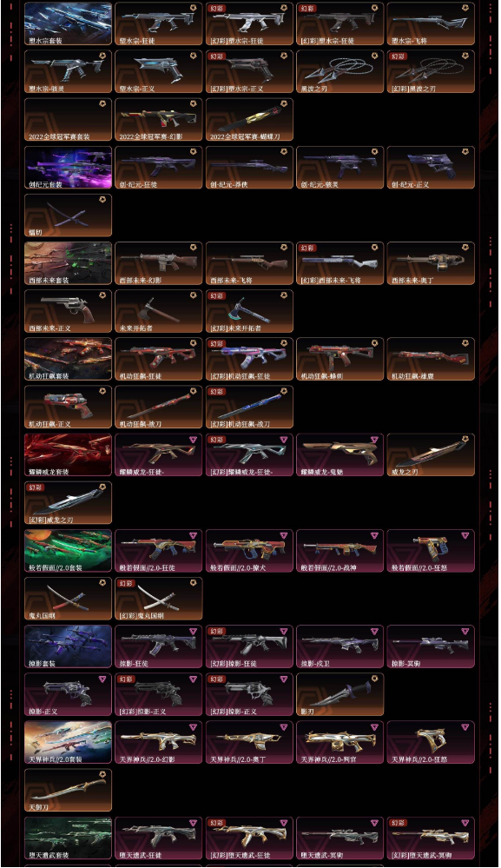The image size is (501, 868).
Task: Choose the [幻彩]未来开拓者 axe card
Action: pyautogui.click(x=249, y=312)
